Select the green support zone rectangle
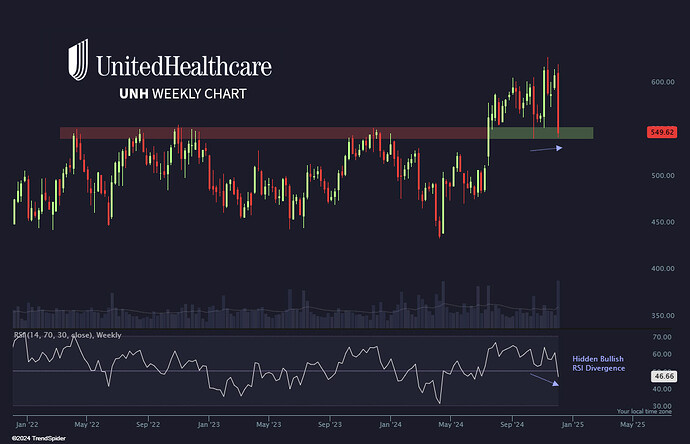The image size is (690, 444). 540,133
